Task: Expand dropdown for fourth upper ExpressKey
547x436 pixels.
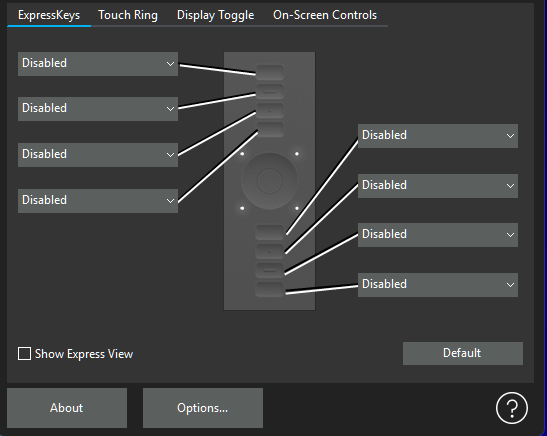Action: [98, 201]
